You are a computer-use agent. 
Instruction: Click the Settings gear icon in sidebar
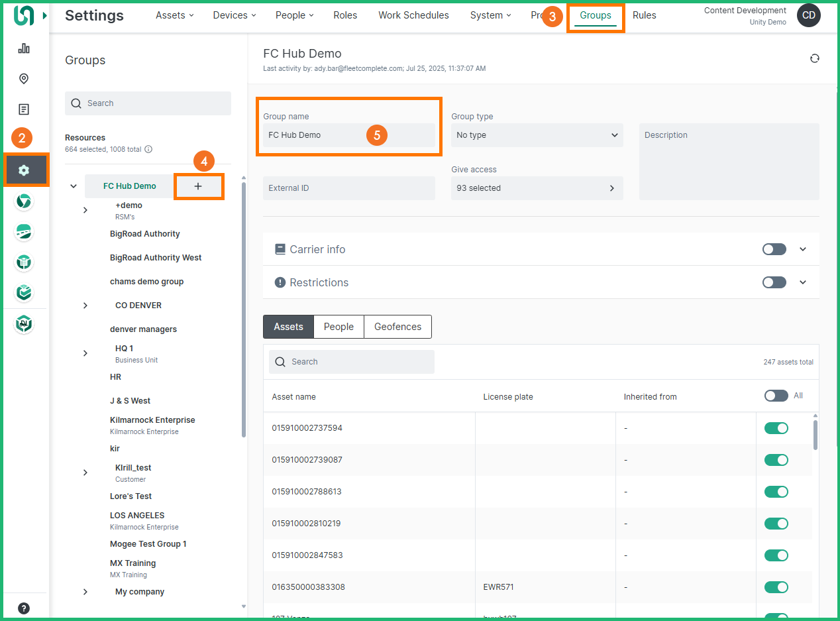(25, 170)
